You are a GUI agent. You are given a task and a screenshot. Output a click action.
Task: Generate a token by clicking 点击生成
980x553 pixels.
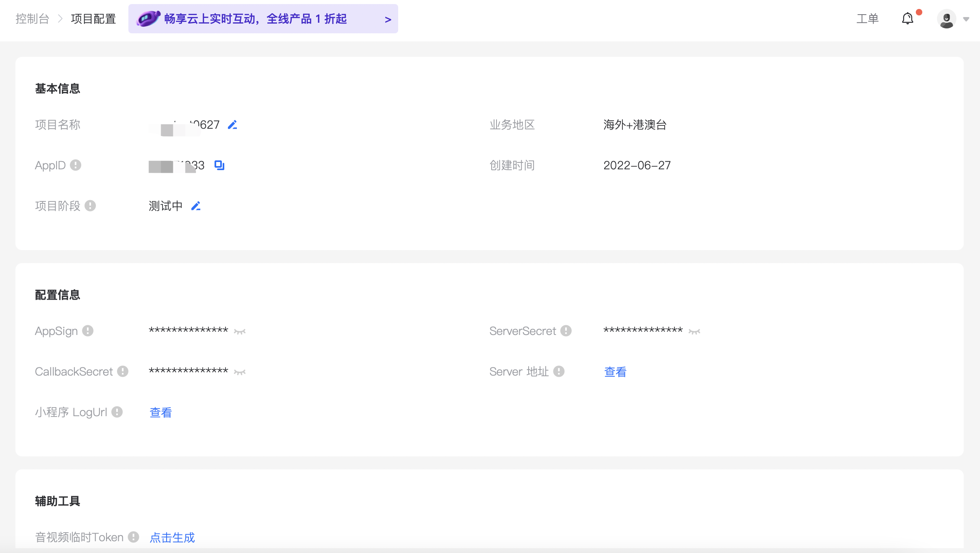click(x=172, y=537)
